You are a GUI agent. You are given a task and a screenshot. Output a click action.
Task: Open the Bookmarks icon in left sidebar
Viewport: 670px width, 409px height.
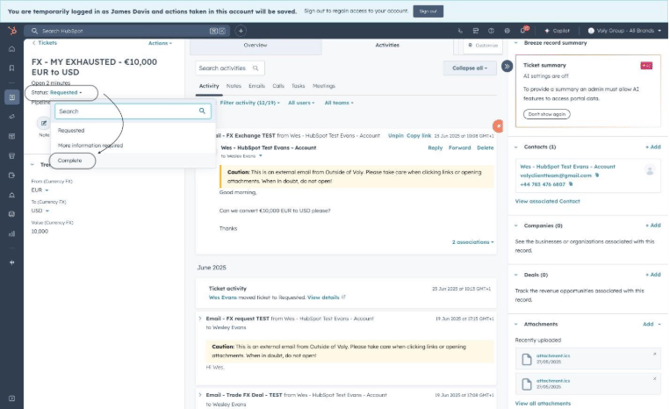click(12, 68)
